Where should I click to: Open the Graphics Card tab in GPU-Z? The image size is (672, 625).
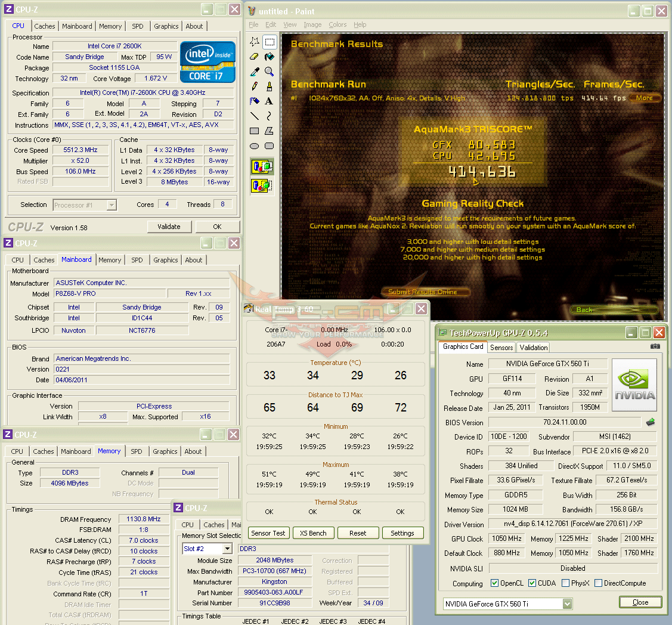pos(463,346)
